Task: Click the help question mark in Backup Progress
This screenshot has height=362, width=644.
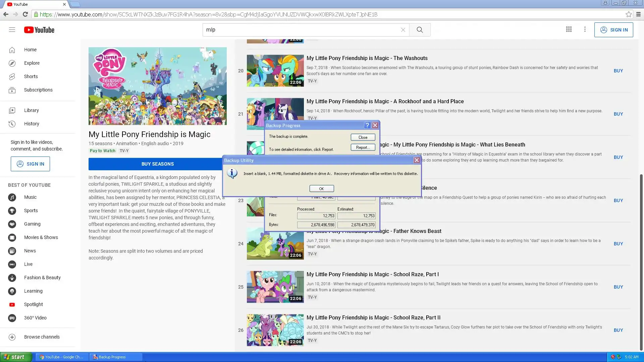Action: click(x=367, y=125)
